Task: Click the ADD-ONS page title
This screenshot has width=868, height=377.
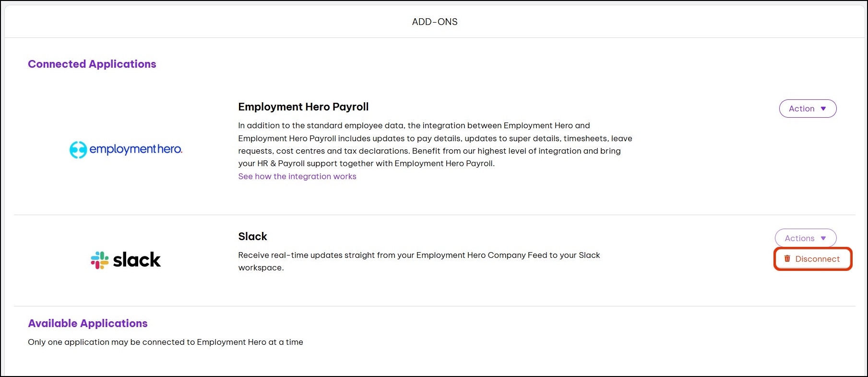Action: click(x=435, y=22)
